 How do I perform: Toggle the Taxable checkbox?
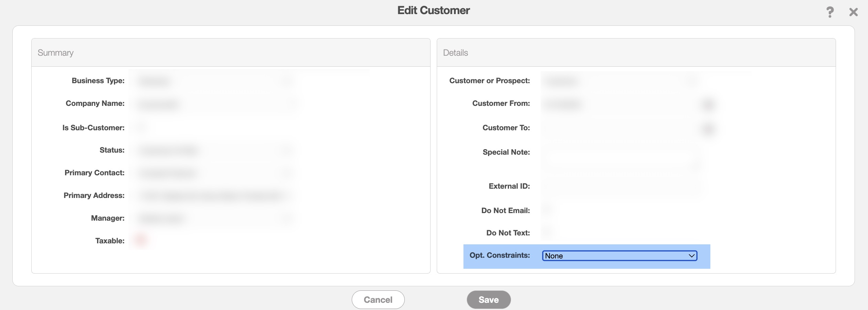pyautogui.click(x=140, y=240)
